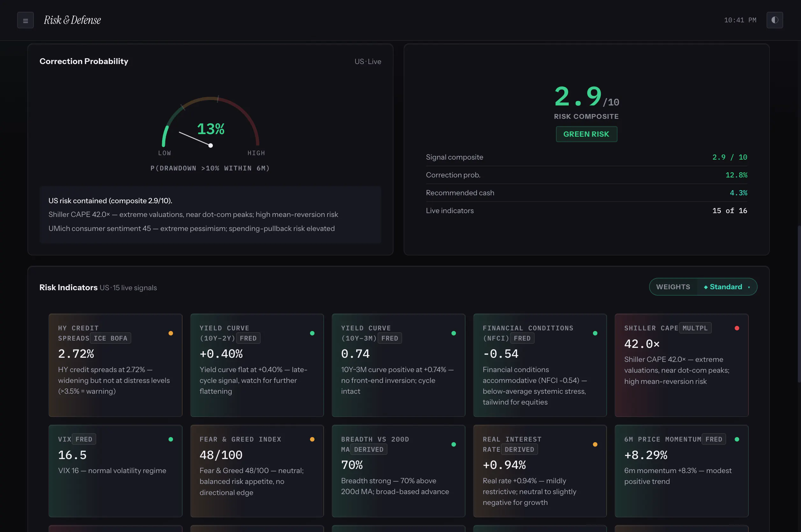Click the '15 of 16' live indicators value

pyautogui.click(x=730, y=211)
